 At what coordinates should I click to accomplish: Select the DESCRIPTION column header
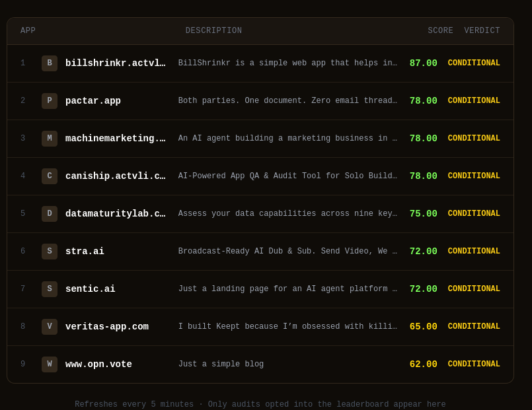click(213, 30)
